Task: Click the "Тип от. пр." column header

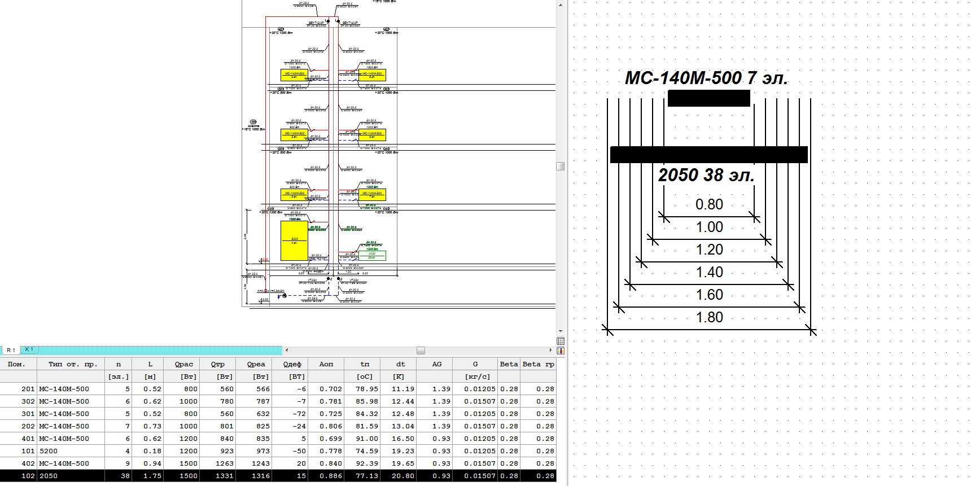Action: (x=73, y=364)
